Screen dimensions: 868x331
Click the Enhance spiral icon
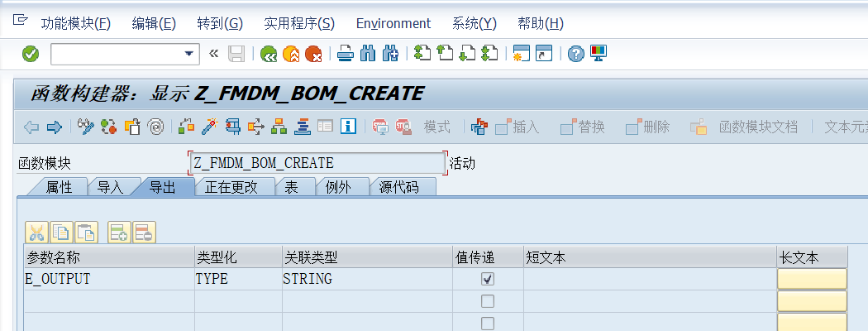155,127
